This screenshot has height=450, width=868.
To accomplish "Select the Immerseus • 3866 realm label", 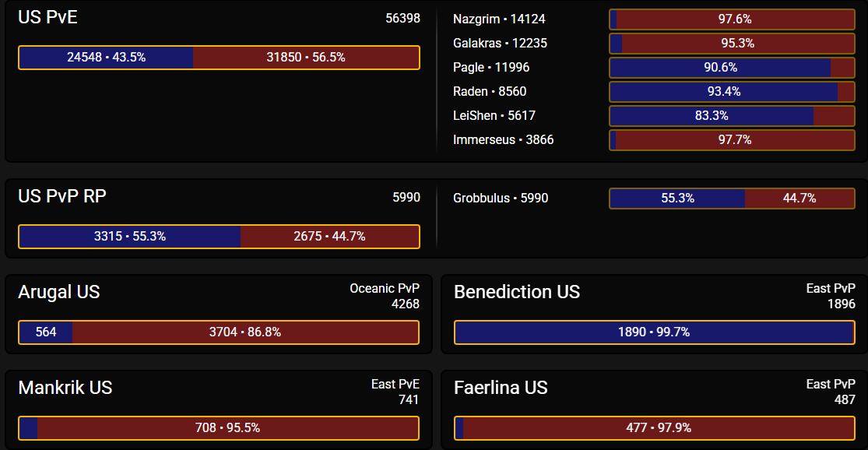I will click(503, 140).
